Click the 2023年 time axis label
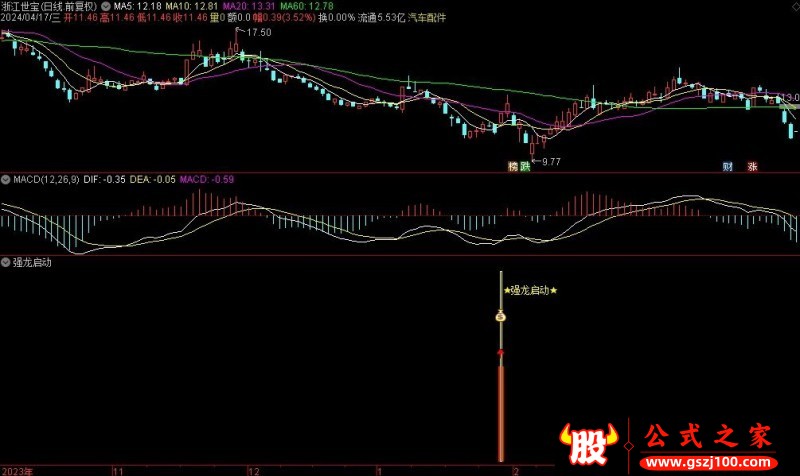The image size is (800, 476). pos(16,469)
